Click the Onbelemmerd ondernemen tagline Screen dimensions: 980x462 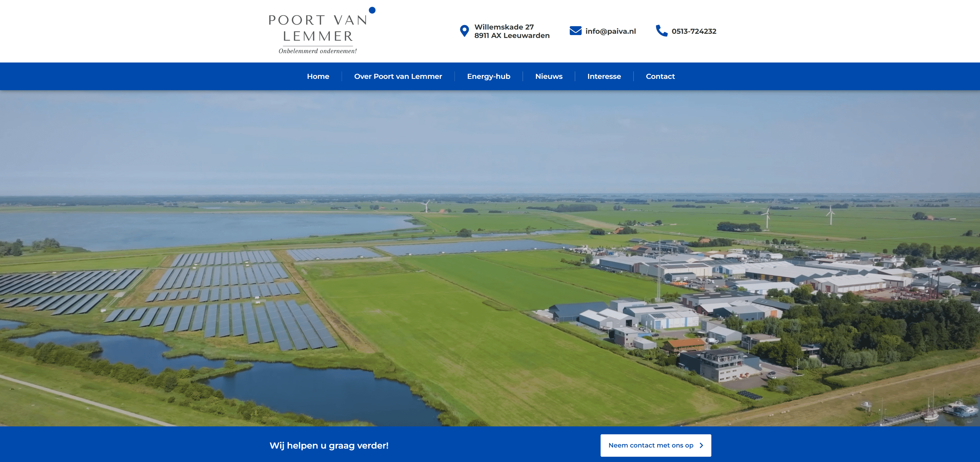[x=318, y=51]
